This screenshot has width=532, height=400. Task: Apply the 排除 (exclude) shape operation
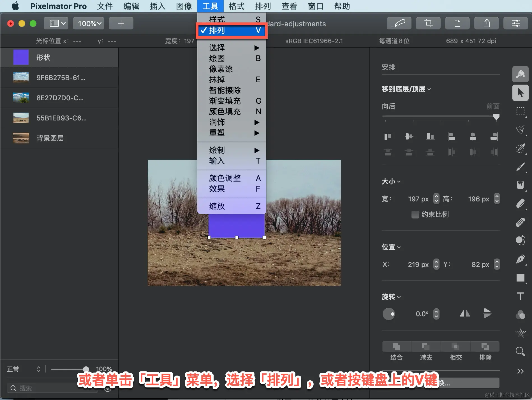tap(485, 347)
